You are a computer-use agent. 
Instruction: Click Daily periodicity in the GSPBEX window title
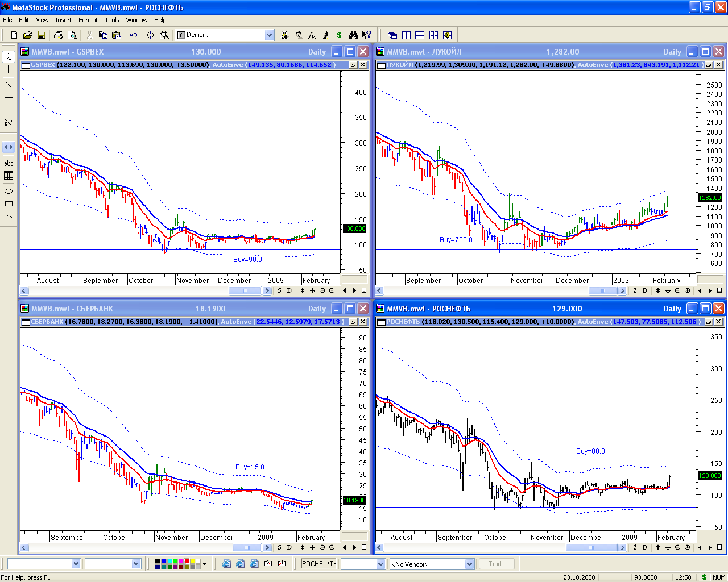[x=317, y=52]
